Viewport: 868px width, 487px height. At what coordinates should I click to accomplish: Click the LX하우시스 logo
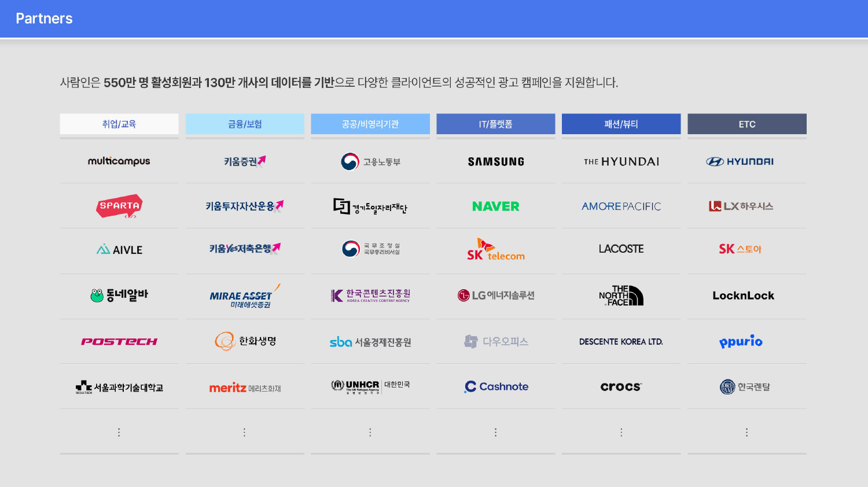pyautogui.click(x=741, y=206)
